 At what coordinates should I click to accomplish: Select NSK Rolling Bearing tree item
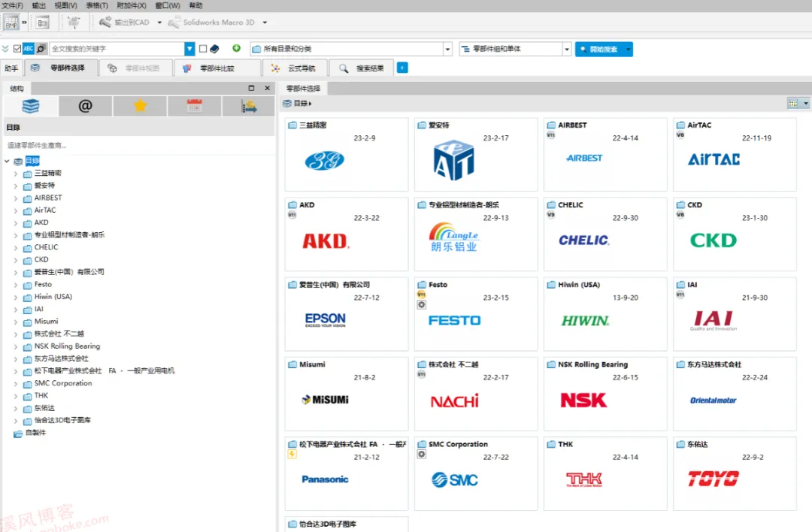pos(68,346)
